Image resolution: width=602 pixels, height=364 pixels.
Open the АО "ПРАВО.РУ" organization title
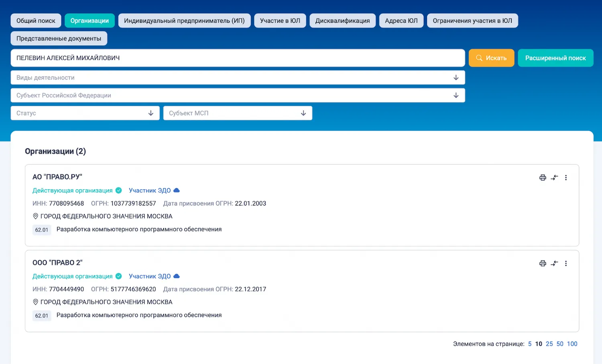click(x=57, y=177)
